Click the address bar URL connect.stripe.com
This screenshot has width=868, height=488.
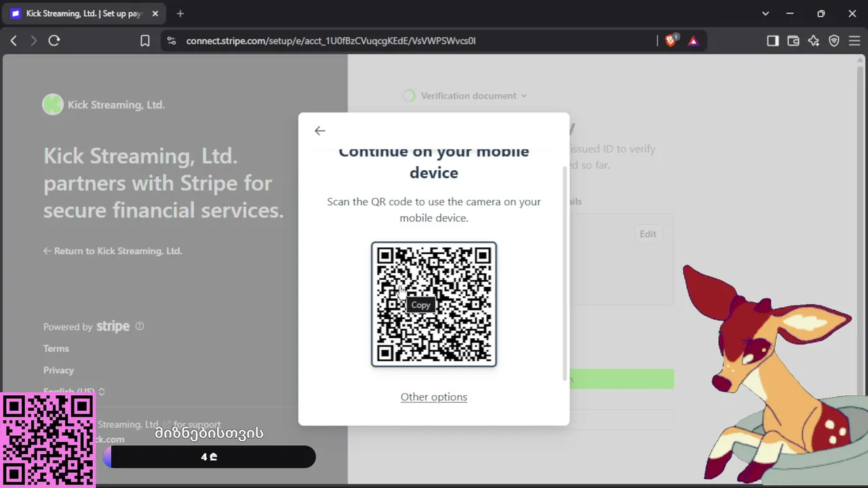click(x=331, y=41)
